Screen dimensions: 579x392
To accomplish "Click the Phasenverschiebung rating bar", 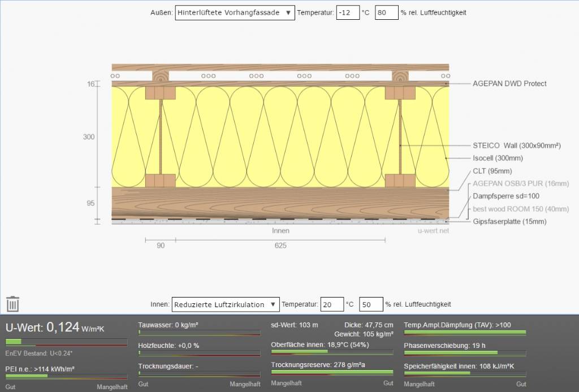I will [465, 354].
